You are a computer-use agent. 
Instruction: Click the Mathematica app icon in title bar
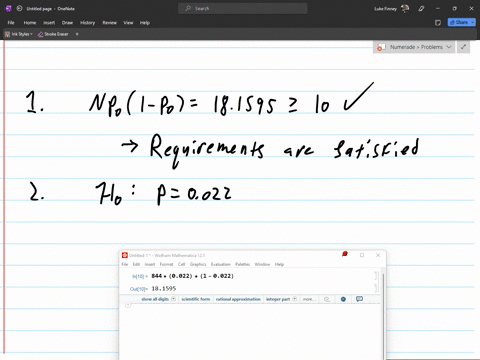tap(125, 255)
